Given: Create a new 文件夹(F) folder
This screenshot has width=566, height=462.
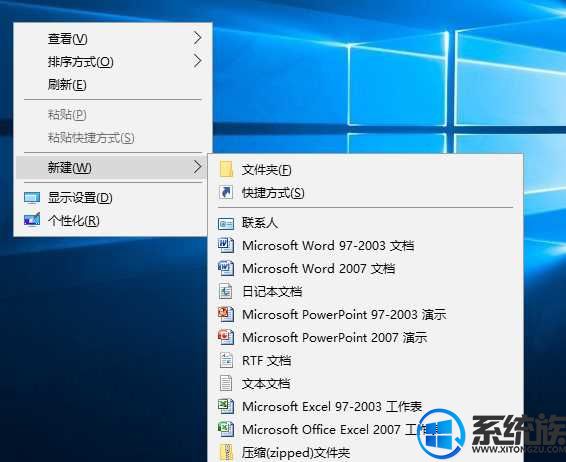Looking at the screenshot, I should click(365, 169).
